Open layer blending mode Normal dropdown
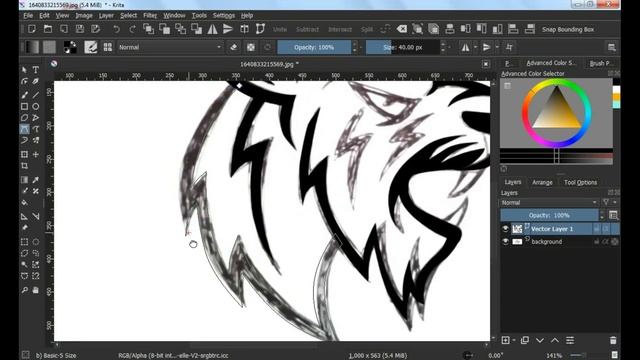This screenshot has width=640, height=360. click(x=549, y=202)
